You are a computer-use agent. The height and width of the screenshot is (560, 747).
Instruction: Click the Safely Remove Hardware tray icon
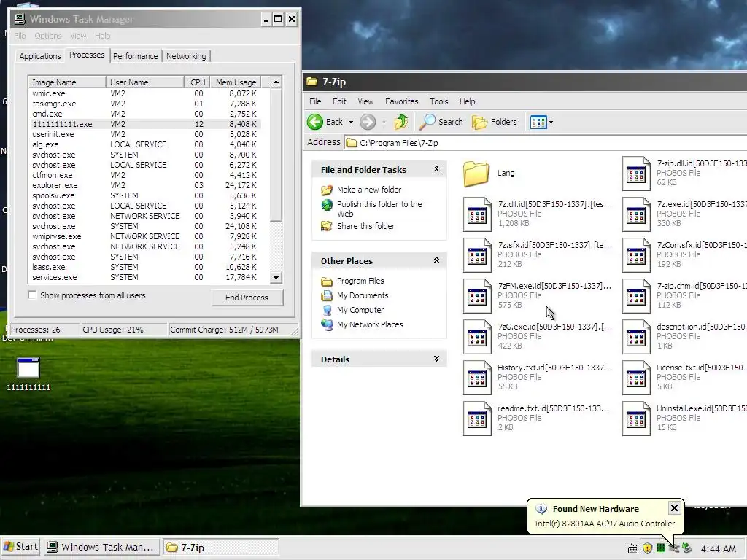pos(686,548)
